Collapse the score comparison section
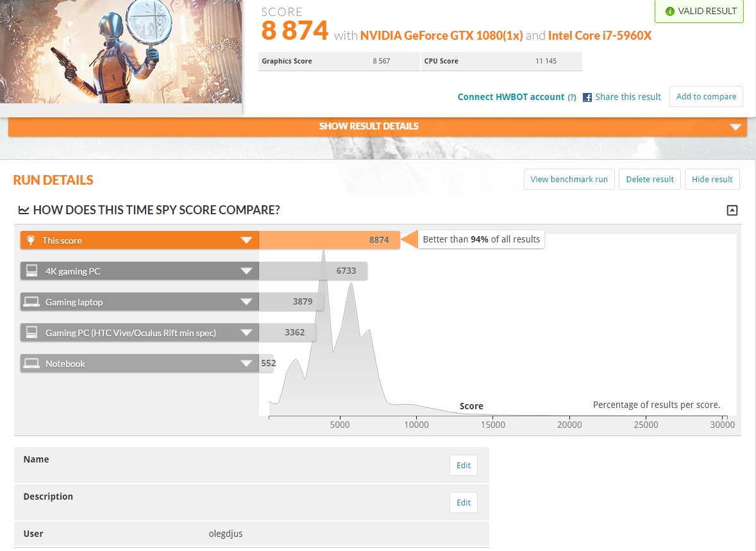Screen dimensions: 756x551 pyautogui.click(x=732, y=210)
